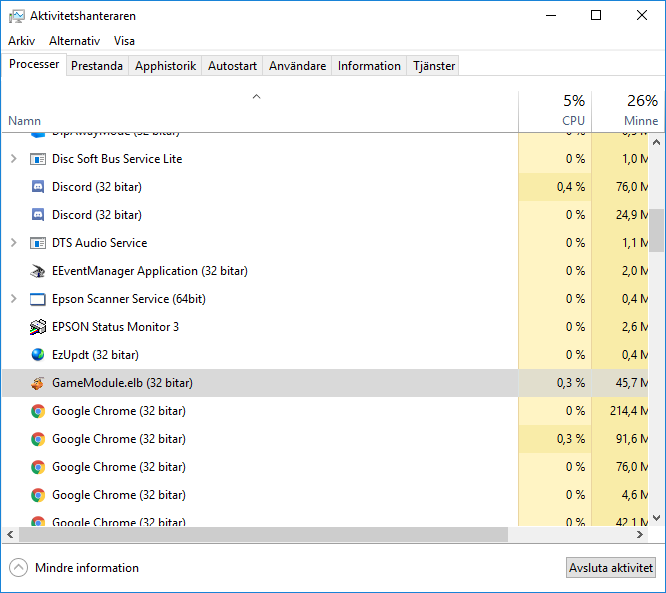
Task: Click the DTS Audio Service icon
Action: pos(38,243)
